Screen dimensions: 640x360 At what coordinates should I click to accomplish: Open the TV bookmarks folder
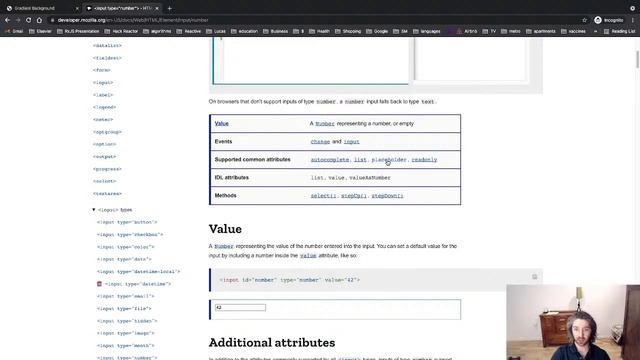coord(489,31)
